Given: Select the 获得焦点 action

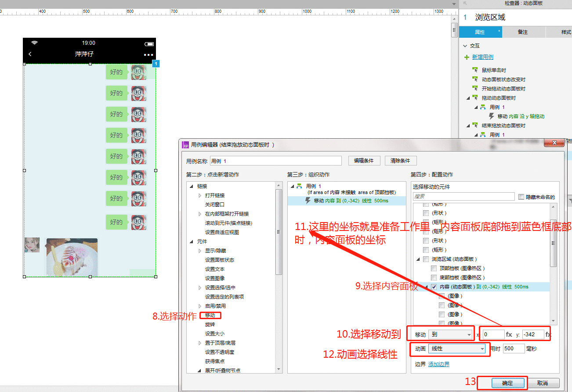Looking at the screenshot, I should 215,361.
